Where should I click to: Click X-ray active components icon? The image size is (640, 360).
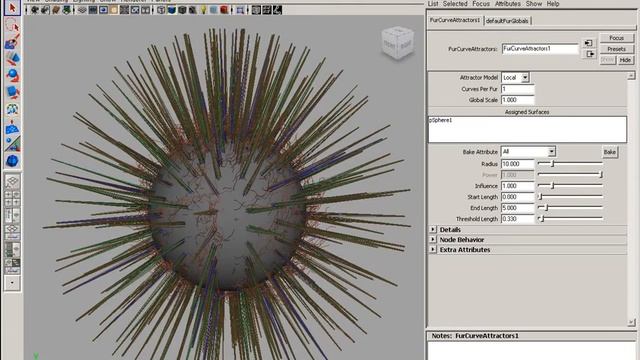267,10
